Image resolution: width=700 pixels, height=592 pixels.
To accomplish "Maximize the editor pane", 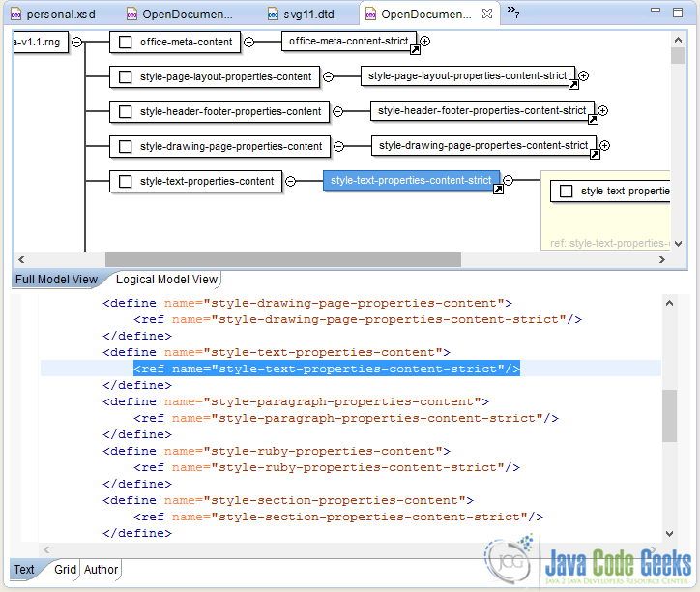I will [678, 13].
